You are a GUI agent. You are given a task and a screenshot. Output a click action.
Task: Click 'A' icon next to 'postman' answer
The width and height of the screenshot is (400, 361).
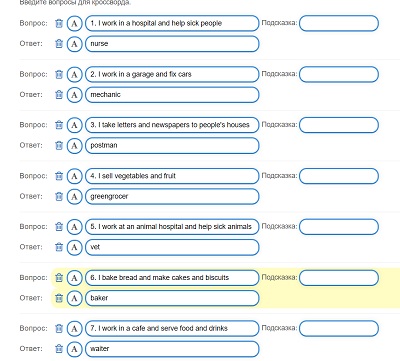tap(74, 146)
